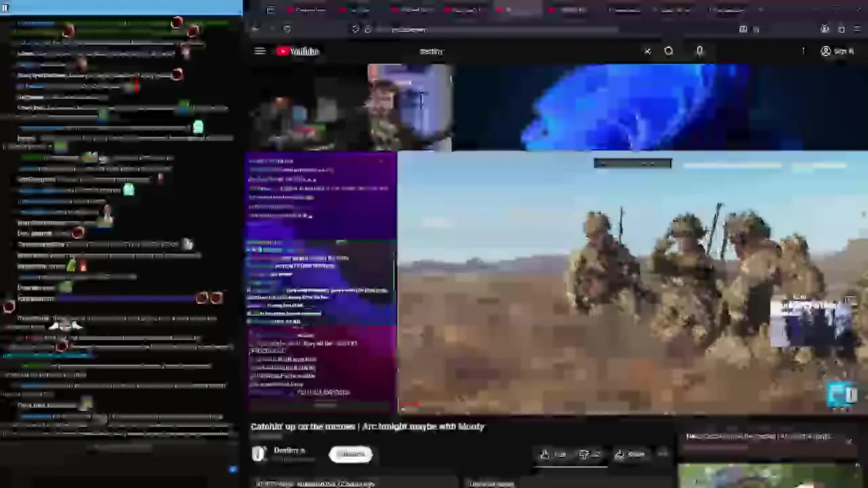This screenshot has height=488, width=868.
Task: Open the Destiny channel avatar
Action: (x=258, y=454)
